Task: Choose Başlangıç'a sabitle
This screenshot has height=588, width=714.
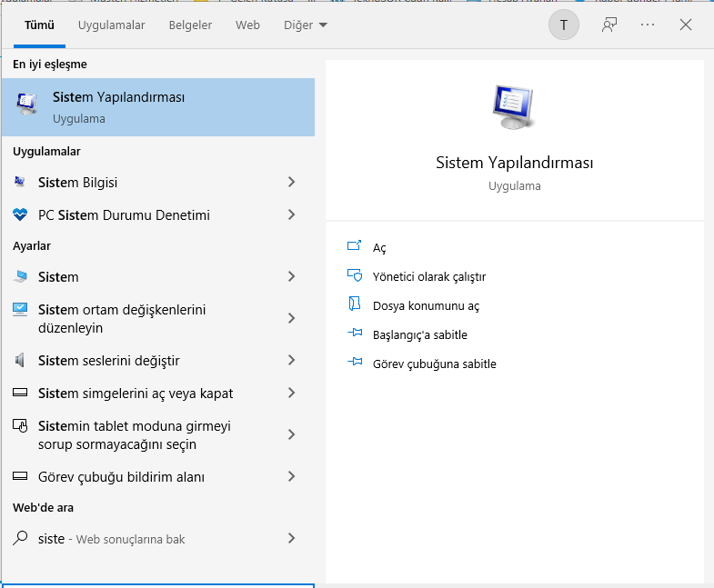Action: [420, 335]
